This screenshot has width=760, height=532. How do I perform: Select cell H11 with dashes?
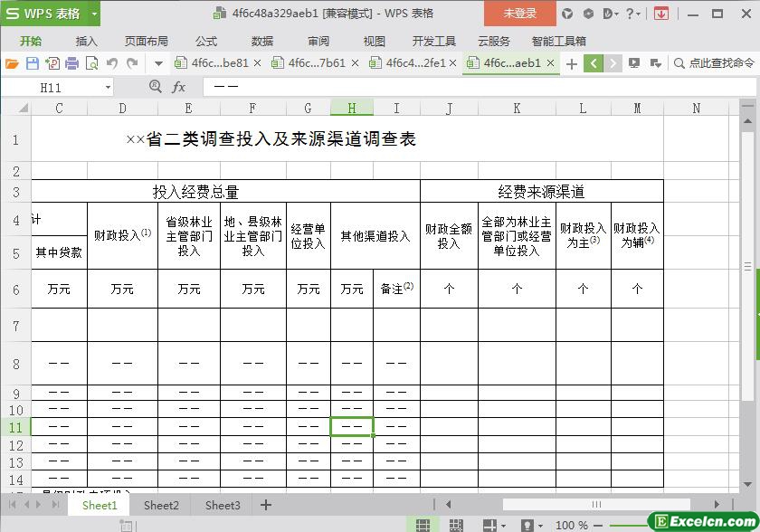click(352, 426)
